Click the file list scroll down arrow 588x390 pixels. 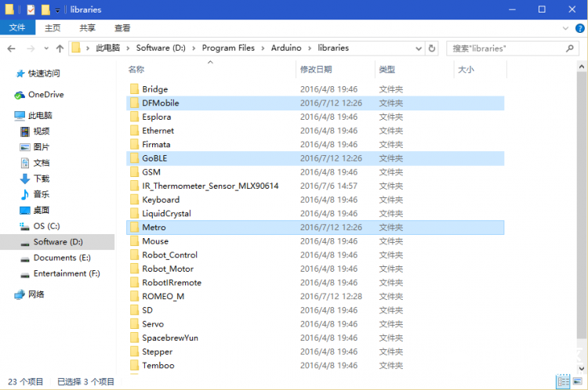581,369
